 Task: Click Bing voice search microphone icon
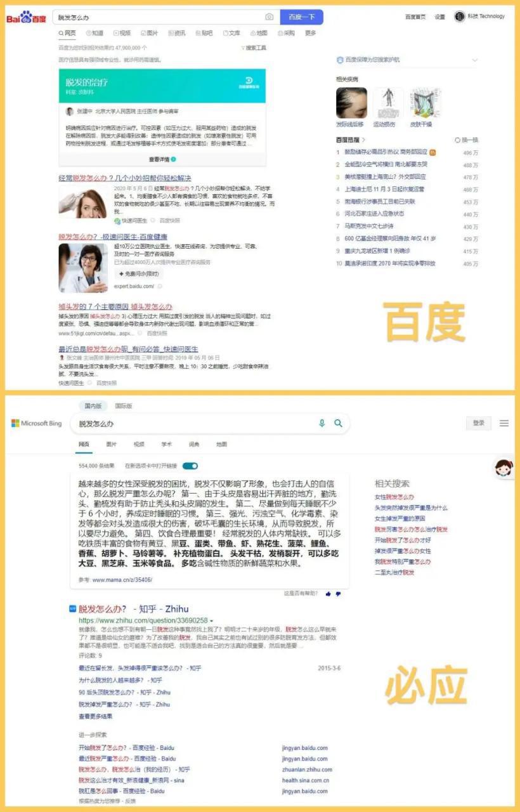coord(322,423)
